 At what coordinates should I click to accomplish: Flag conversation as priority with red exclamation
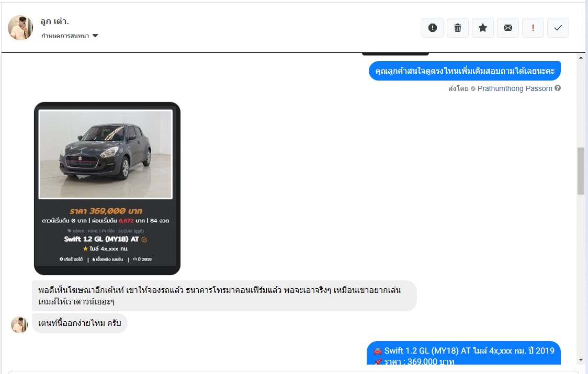[x=533, y=28]
